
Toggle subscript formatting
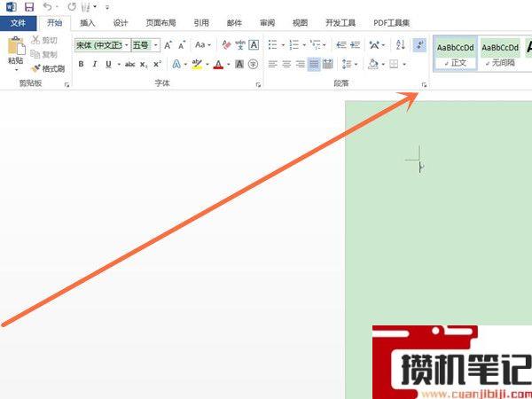[144, 64]
